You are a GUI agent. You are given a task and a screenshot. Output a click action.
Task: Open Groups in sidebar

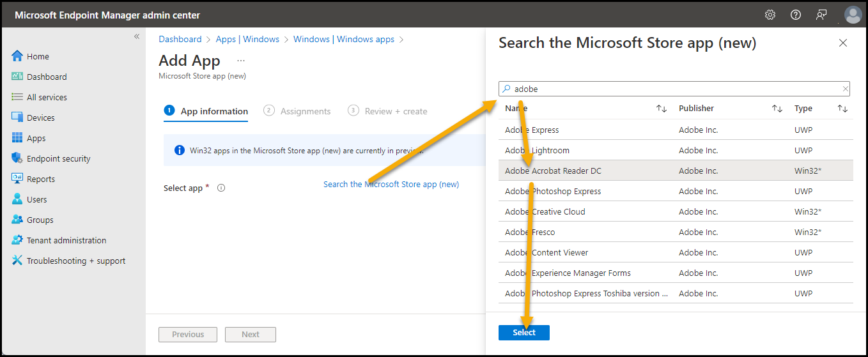(40, 220)
